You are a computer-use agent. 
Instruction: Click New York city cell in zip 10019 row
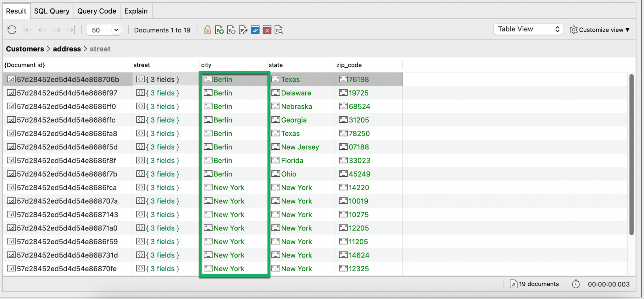[x=234, y=201]
